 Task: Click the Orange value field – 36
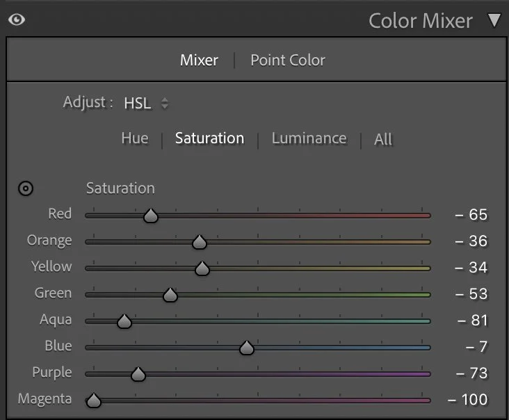(x=471, y=241)
